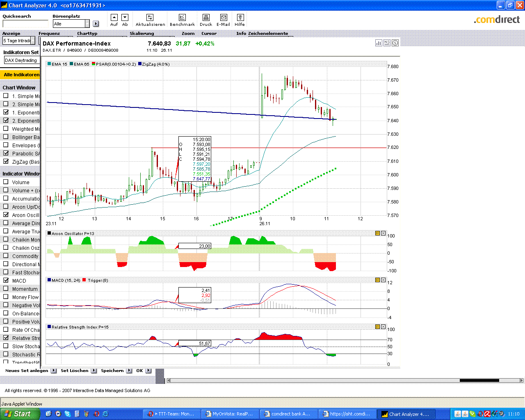Open the Hilfe help icon
Viewport: 525px width, 420px height.
[240, 17]
